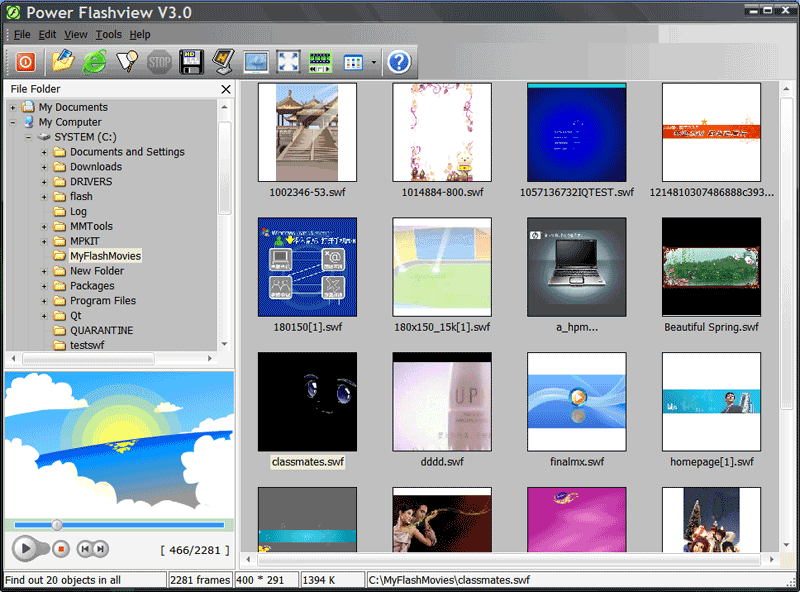Select the Beautiful Spring.swf thumbnail
Image resolution: width=800 pixels, height=592 pixels.
(x=711, y=267)
